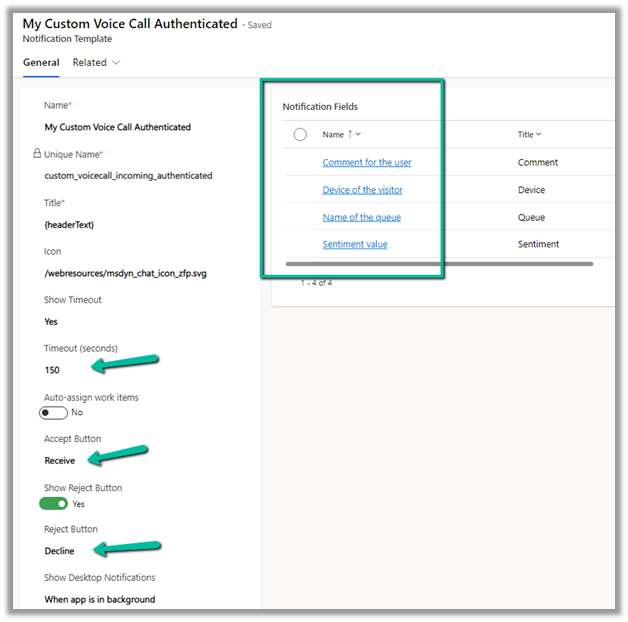Click the Show Desktop Notifications value field
The width and height of the screenshot is (628, 622).
[x=99, y=600]
